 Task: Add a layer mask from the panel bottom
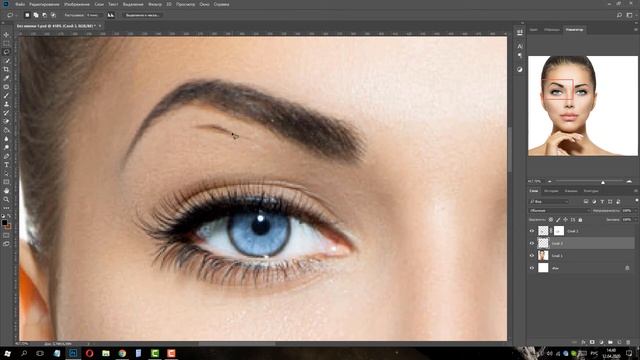(x=592, y=342)
